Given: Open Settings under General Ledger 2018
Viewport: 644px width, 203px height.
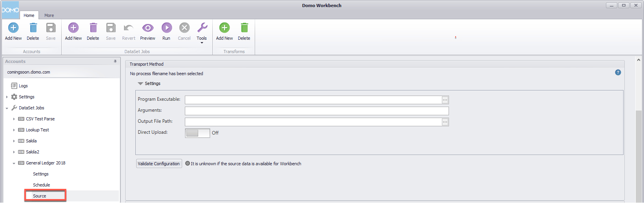Looking at the screenshot, I should tap(41, 174).
